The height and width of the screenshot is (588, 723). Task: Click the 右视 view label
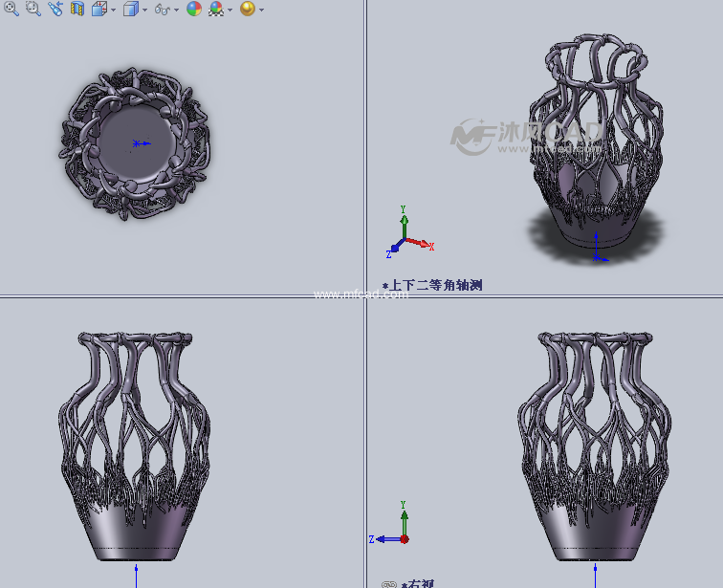click(x=420, y=583)
